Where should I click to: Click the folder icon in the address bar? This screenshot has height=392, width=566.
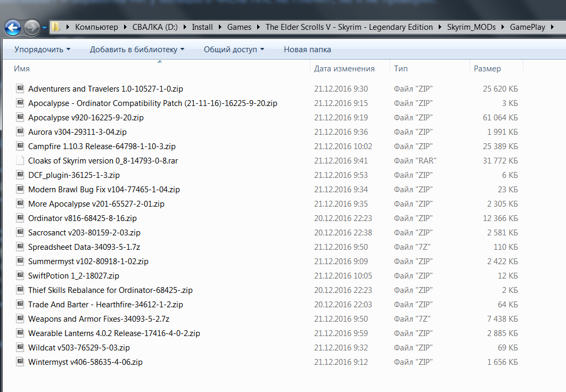(x=55, y=27)
